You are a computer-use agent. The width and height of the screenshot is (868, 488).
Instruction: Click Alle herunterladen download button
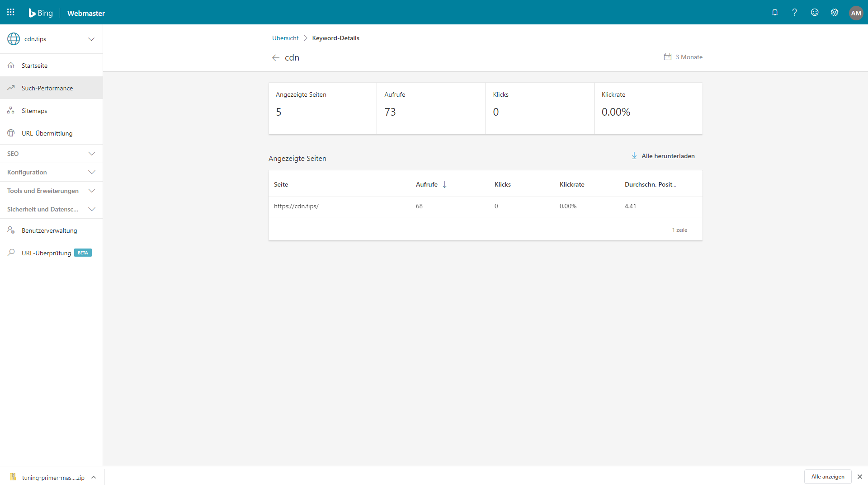[x=663, y=156]
